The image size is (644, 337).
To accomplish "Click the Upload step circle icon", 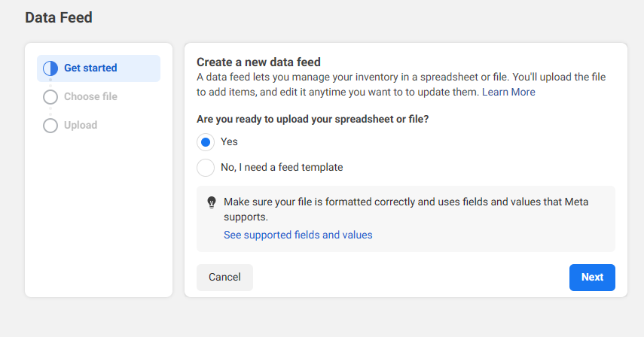I will coord(50,126).
